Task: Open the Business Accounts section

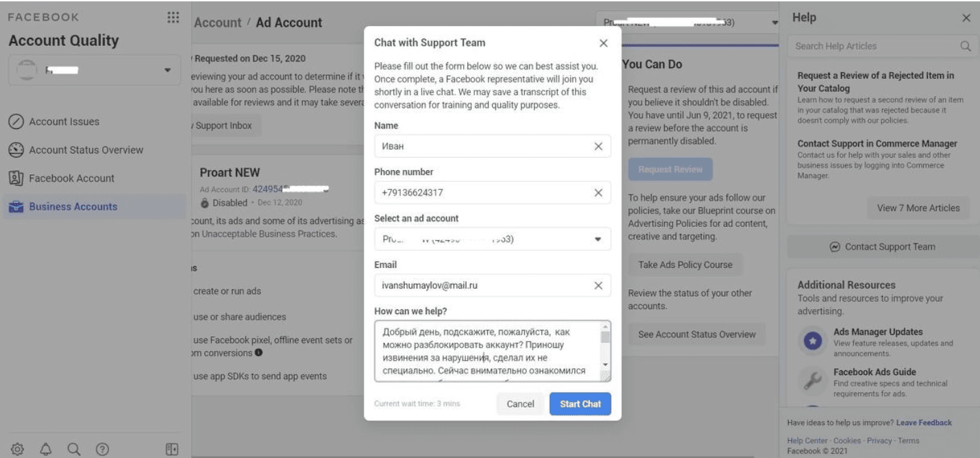Action: tap(73, 206)
